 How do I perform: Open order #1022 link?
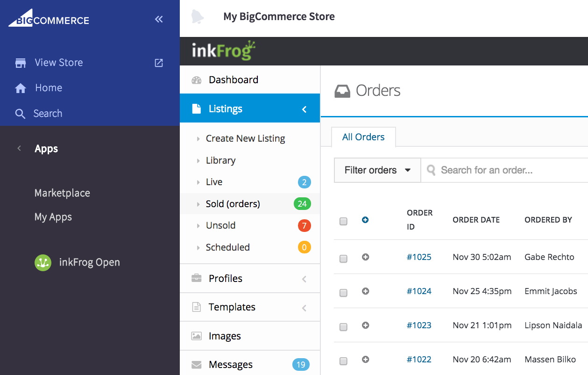pos(419,359)
